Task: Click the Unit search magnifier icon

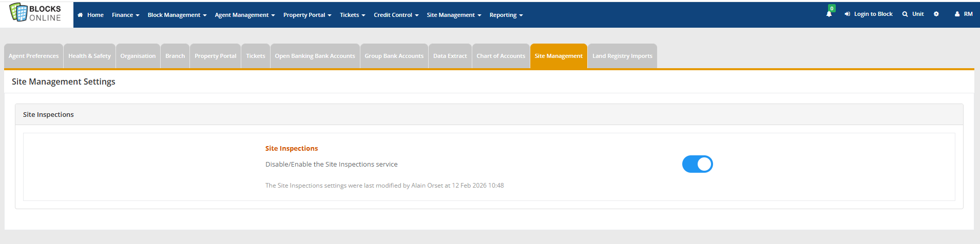Action: coord(905,14)
